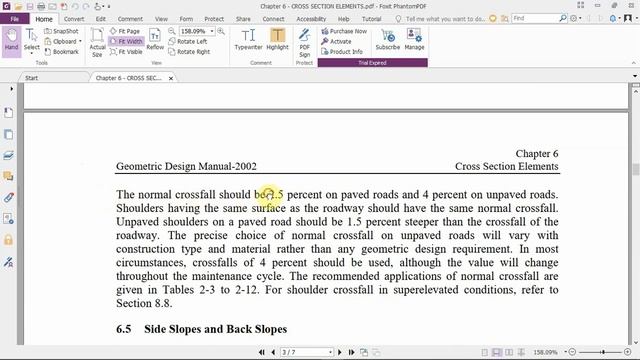Open PDF Sign tool

[x=304, y=43]
